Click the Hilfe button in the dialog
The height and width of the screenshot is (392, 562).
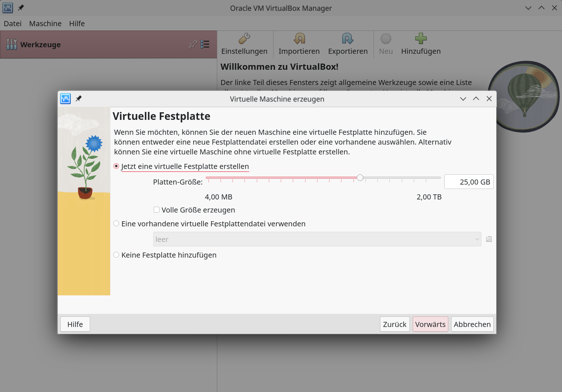(75, 324)
